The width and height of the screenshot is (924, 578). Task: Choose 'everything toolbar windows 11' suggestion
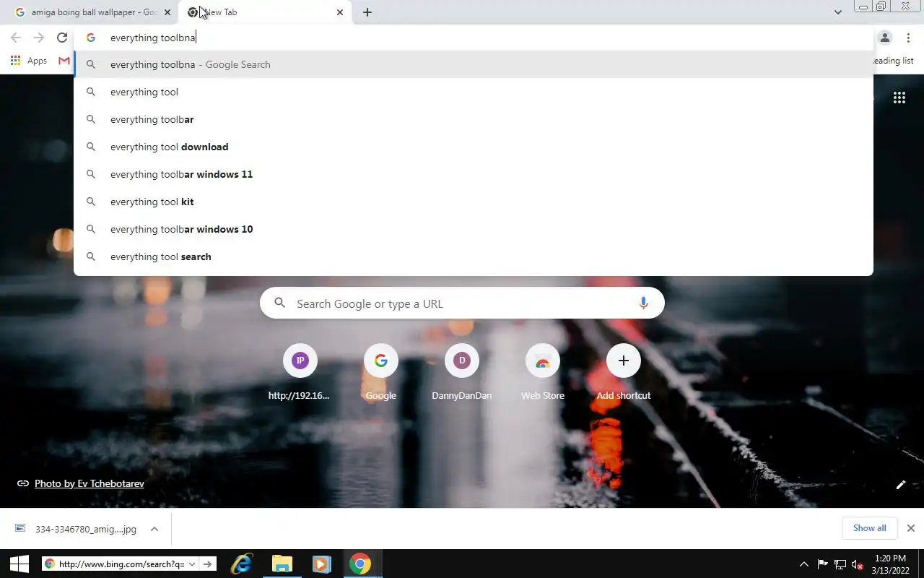tap(474, 174)
